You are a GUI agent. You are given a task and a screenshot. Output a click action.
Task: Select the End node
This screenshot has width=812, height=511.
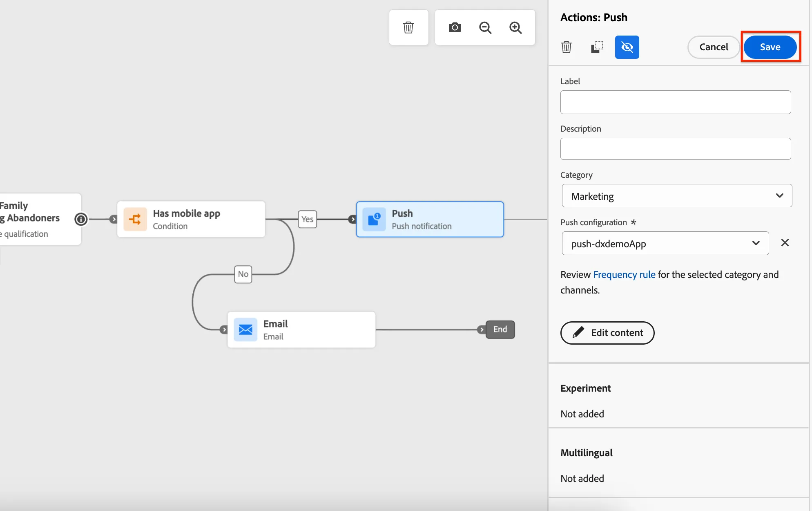pos(500,329)
